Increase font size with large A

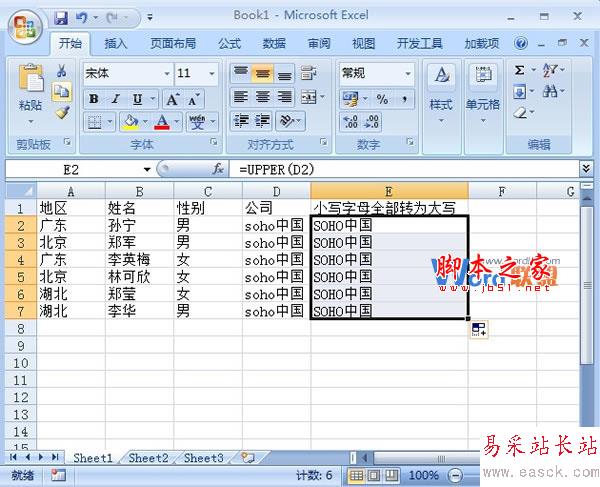[172, 99]
